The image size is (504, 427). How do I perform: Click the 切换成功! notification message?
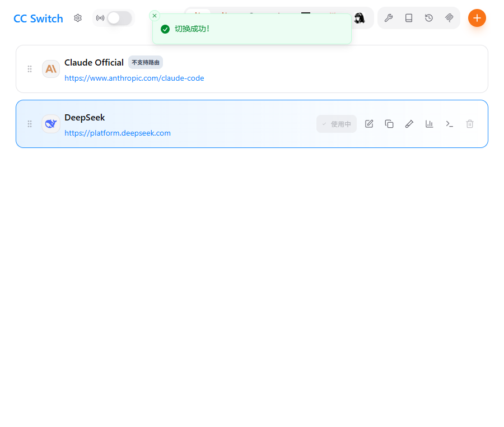192,29
